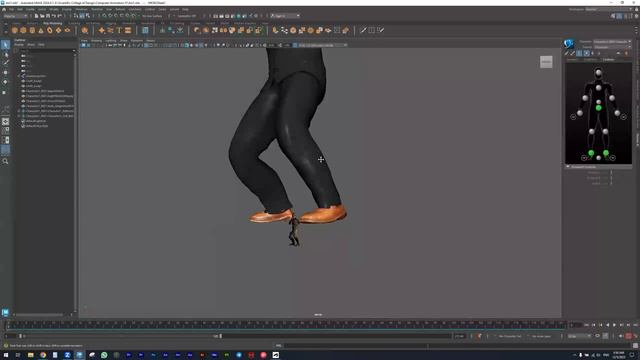
Task: Click the Save Scene icon on status line
Action: (48, 16)
